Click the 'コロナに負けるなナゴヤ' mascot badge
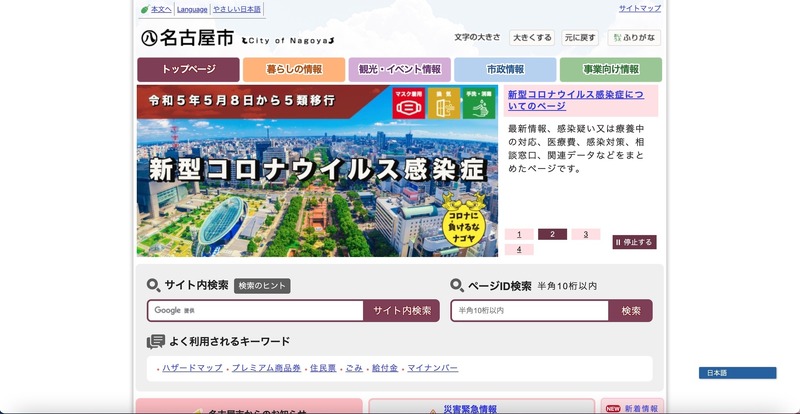Screen dimensions: 800x414 tap(461, 225)
